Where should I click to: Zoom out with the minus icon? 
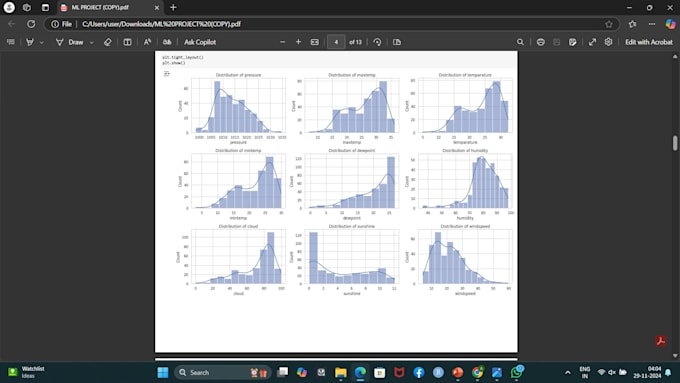[x=283, y=42]
